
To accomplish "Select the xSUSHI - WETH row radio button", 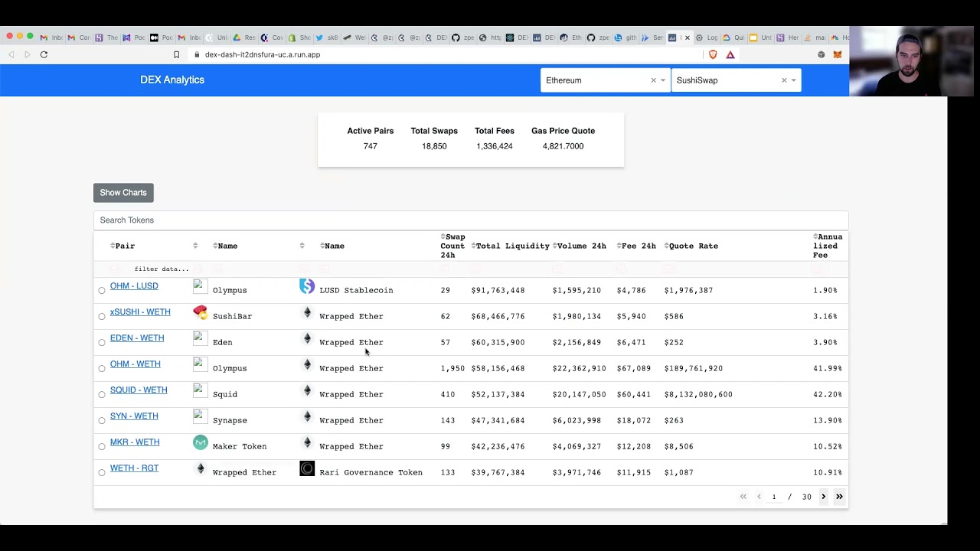I will (102, 317).
